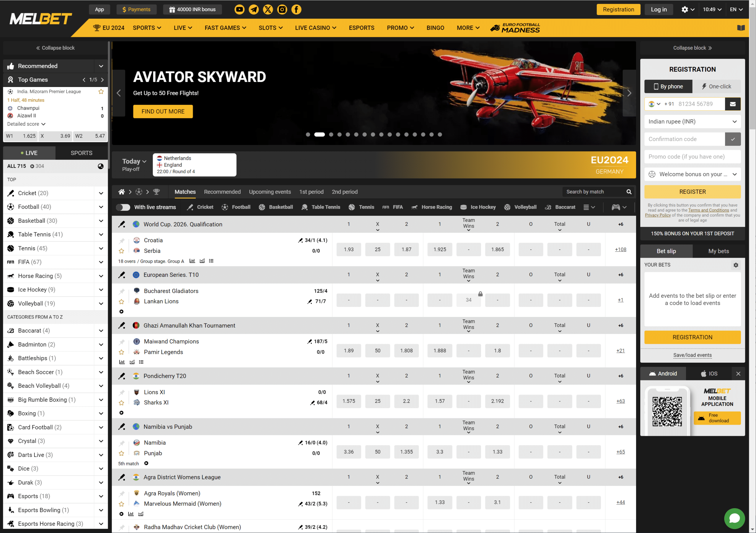The image size is (756, 533).
Task: Toggle With live streams switch
Action: click(x=123, y=207)
